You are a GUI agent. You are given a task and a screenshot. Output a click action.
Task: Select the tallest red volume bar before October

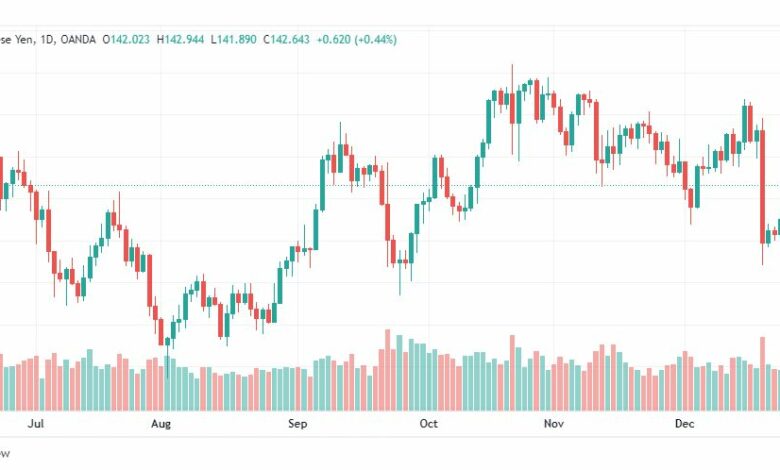click(388, 370)
